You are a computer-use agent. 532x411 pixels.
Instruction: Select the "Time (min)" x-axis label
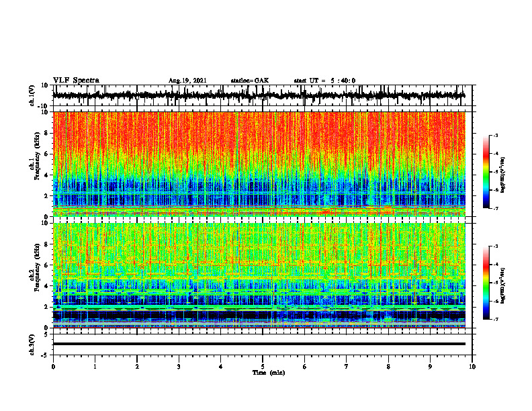coord(269,373)
